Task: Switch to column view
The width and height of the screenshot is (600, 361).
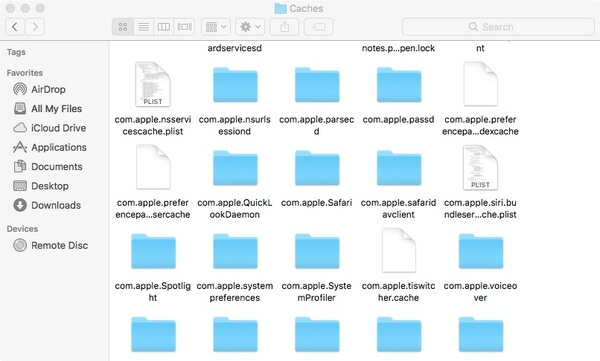Action: coord(164,27)
